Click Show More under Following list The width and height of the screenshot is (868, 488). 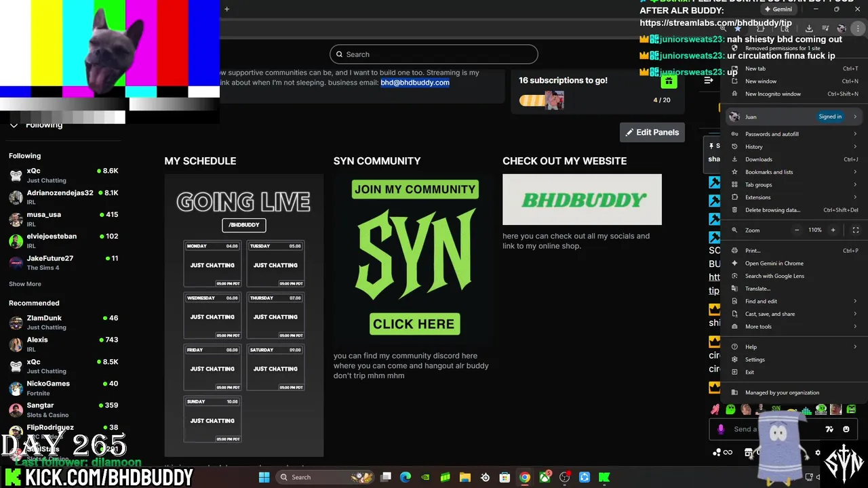coord(25,284)
